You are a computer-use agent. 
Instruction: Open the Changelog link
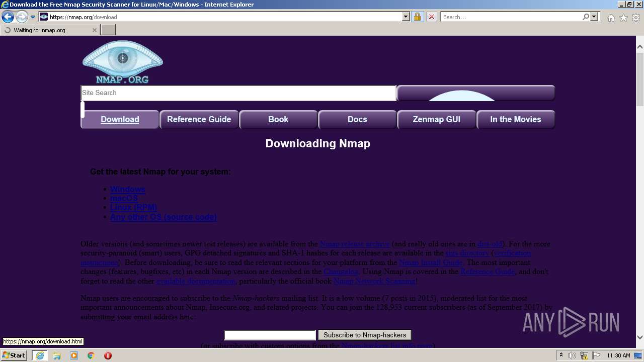tap(341, 271)
